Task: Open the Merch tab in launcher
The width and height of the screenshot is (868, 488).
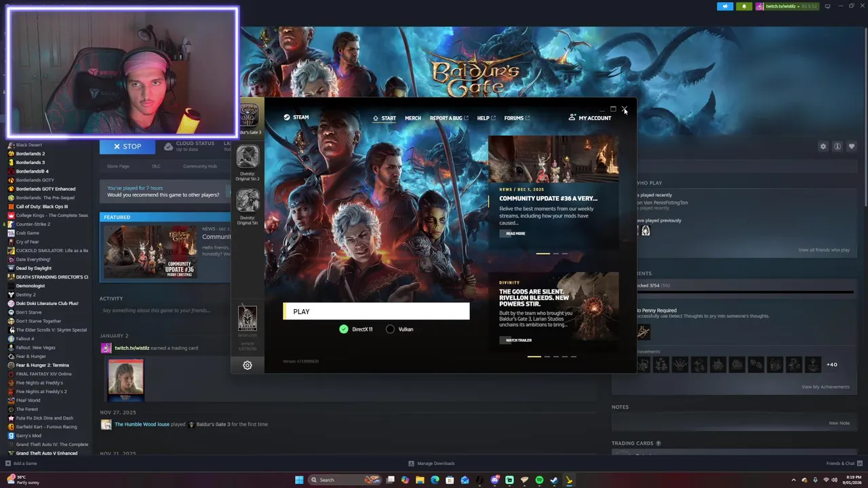Action: (x=413, y=118)
